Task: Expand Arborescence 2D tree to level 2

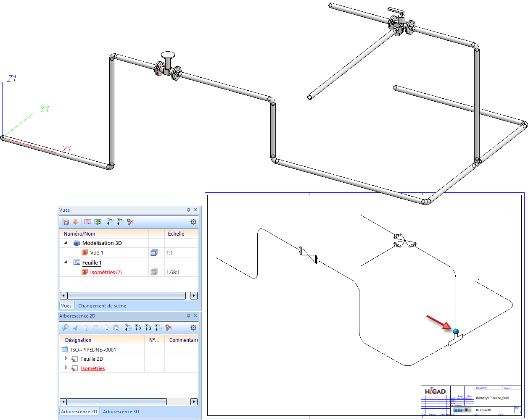Action: (138, 328)
